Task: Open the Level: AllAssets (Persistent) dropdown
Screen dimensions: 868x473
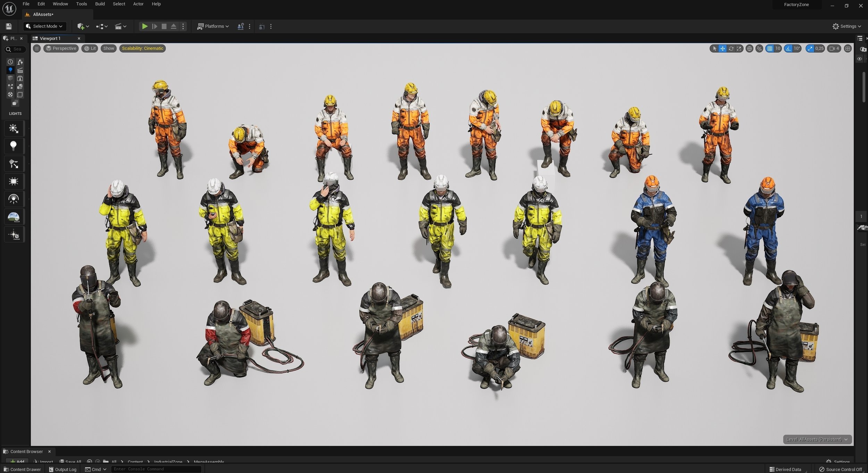Action: pos(817,439)
